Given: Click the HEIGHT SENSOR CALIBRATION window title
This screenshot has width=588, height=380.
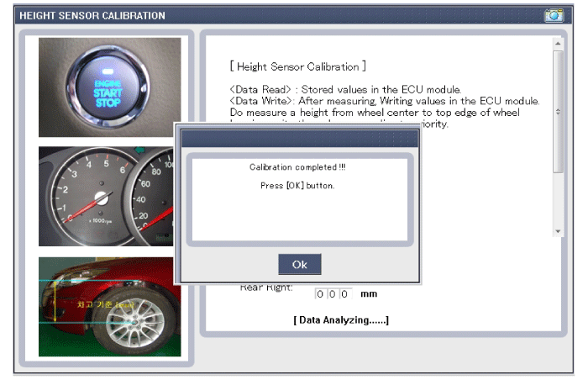Looking at the screenshot, I should pos(92,15).
